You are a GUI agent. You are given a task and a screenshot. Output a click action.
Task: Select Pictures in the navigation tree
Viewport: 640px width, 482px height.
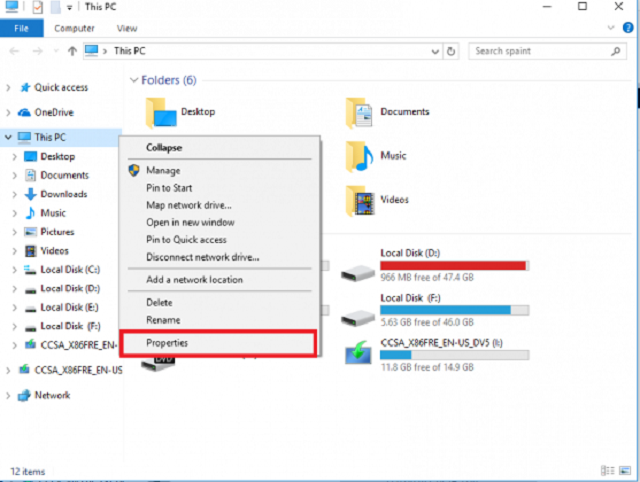pyautogui.click(x=57, y=231)
